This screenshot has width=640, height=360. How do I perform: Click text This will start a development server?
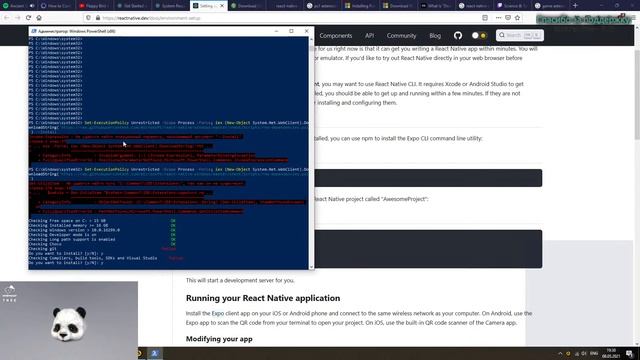240,280
